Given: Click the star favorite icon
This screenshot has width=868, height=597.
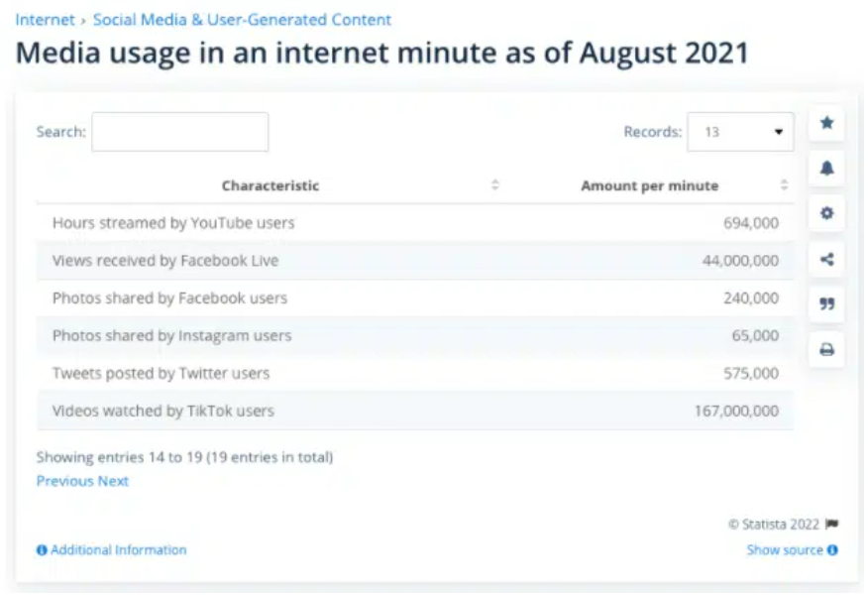Looking at the screenshot, I should pyautogui.click(x=826, y=123).
